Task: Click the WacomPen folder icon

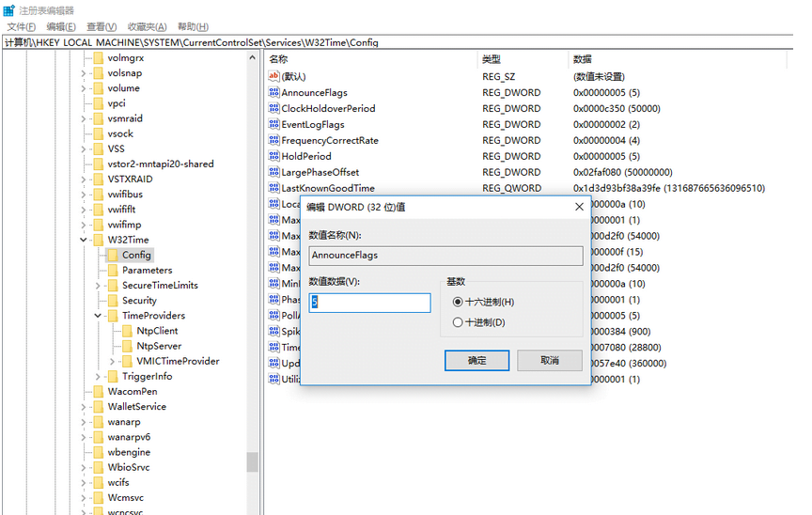Action: [x=98, y=391]
